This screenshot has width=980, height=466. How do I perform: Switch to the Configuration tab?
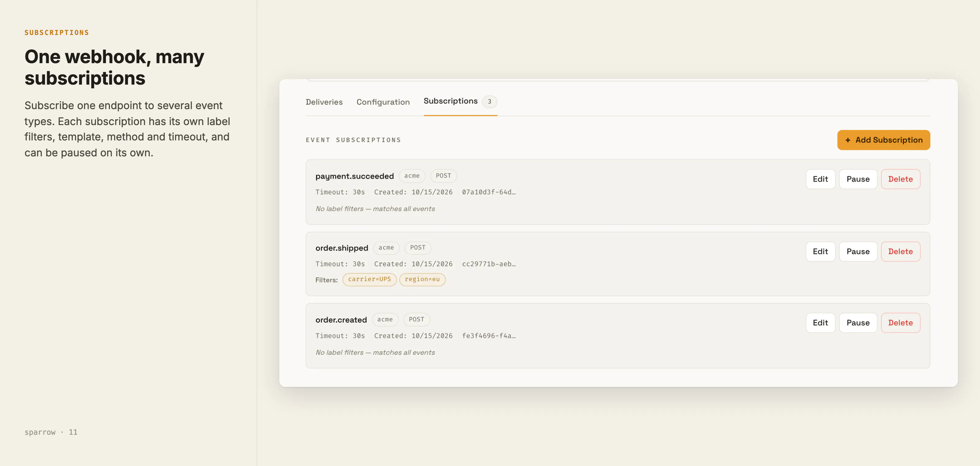tap(383, 102)
